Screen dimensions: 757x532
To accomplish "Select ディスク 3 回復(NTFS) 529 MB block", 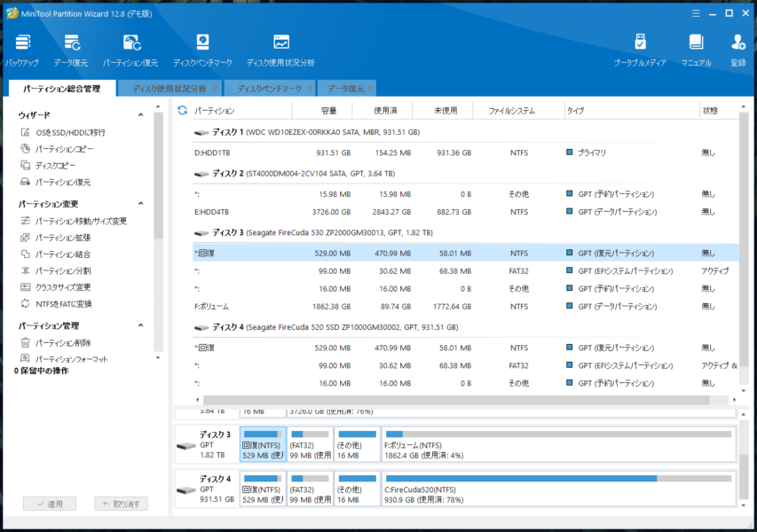I will click(x=263, y=444).
